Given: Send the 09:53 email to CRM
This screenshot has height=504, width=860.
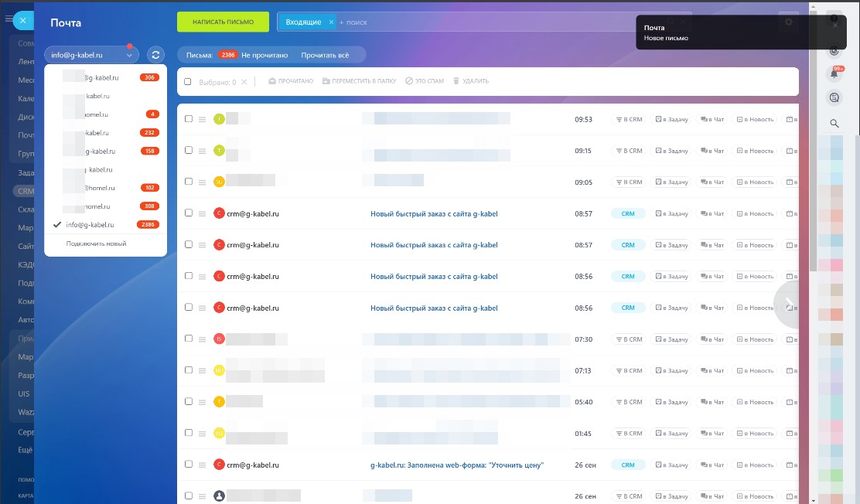Looking at the screenshot, I should (x=628, y=120).
